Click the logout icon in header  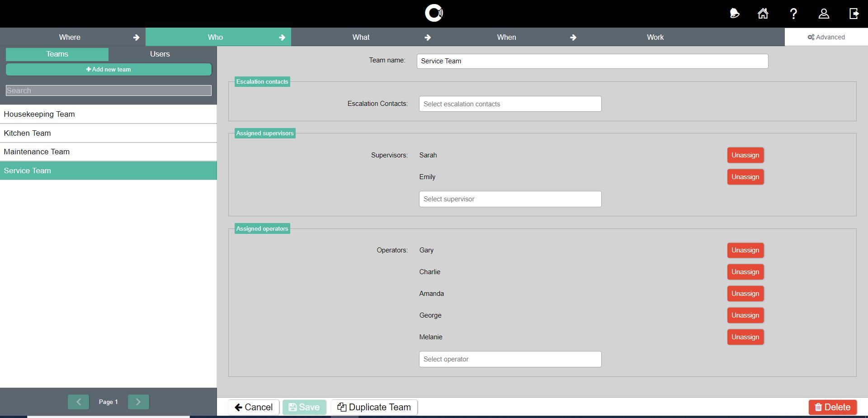(854, 14)
